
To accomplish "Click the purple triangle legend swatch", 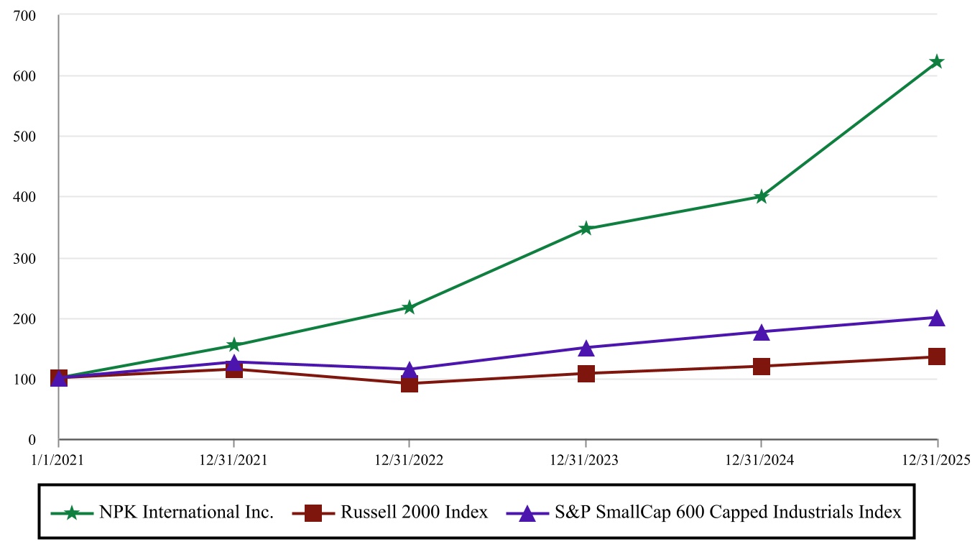I will [527, 513].
